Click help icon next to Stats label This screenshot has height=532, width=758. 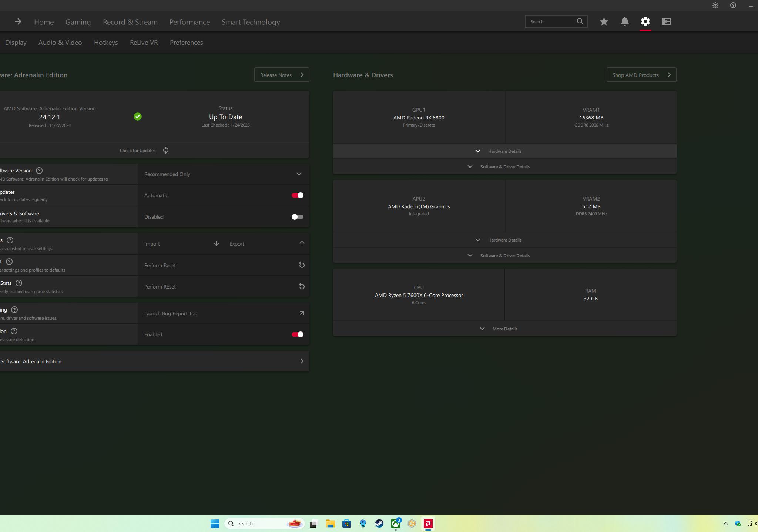pos(19,283)
